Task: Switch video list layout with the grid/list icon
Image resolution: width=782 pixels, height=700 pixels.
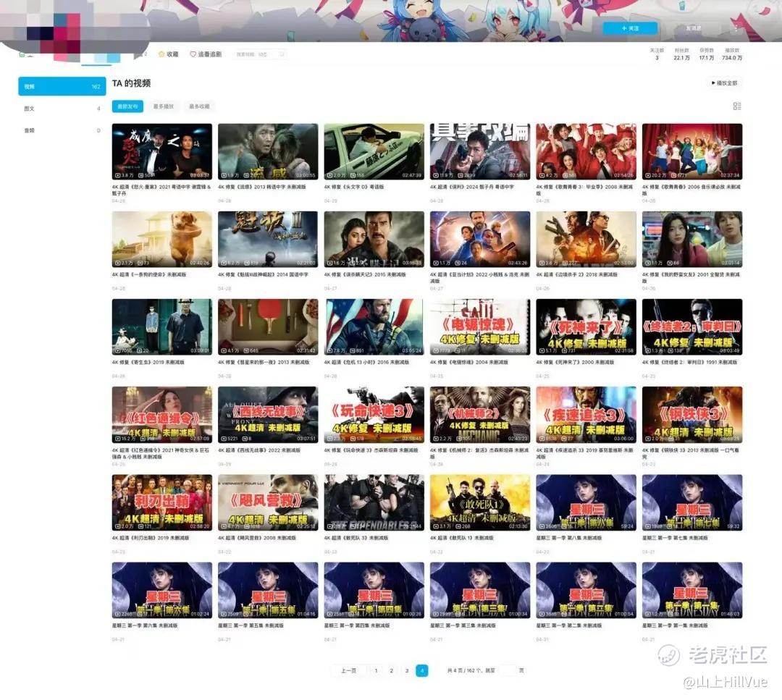Action: 737,106
